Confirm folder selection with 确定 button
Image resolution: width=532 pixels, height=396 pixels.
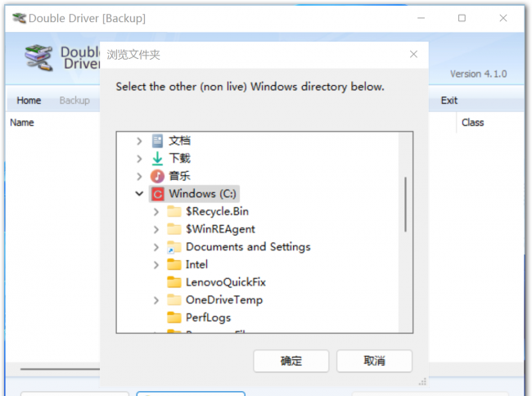click(291, 361)
